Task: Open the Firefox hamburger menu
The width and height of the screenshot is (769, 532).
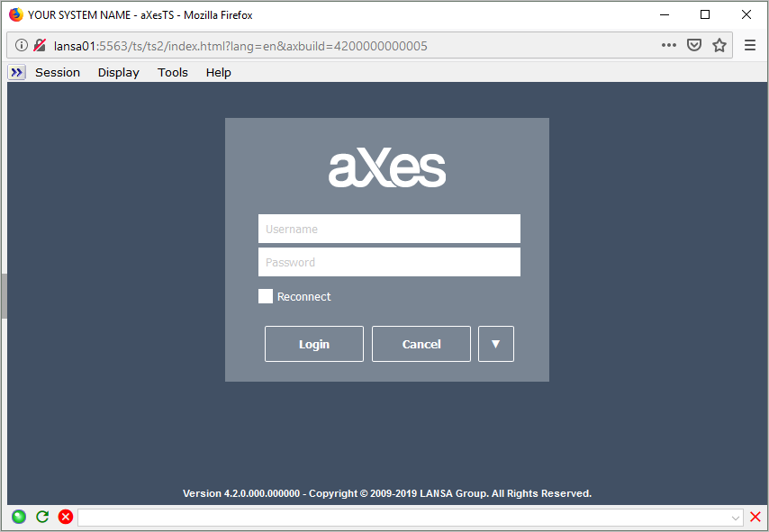Action: point(750,45)
